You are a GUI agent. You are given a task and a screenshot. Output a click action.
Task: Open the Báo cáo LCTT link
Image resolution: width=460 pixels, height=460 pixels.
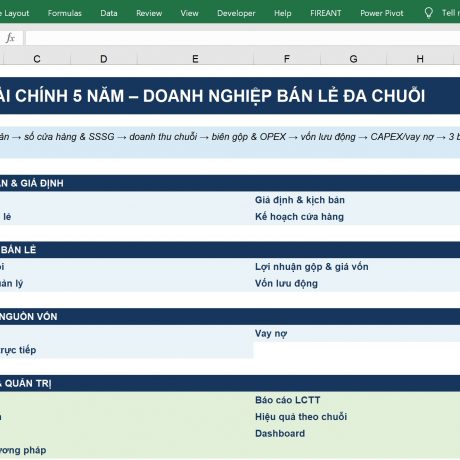(288, 400)
